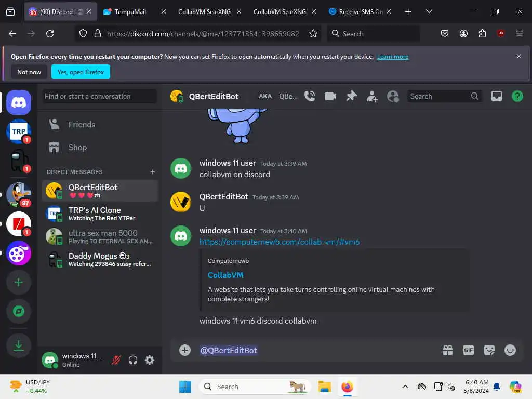The image size is (532, 399).
Task: Click Not now button
Action: [29, 72]
